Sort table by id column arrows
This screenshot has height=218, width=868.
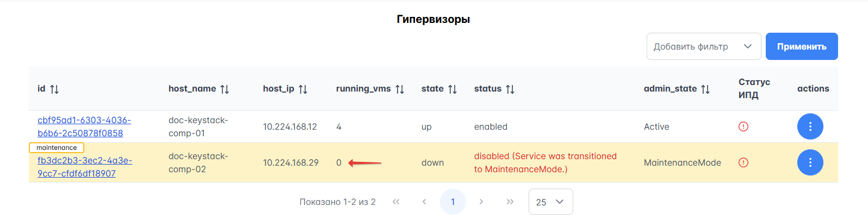coord(54,89)
